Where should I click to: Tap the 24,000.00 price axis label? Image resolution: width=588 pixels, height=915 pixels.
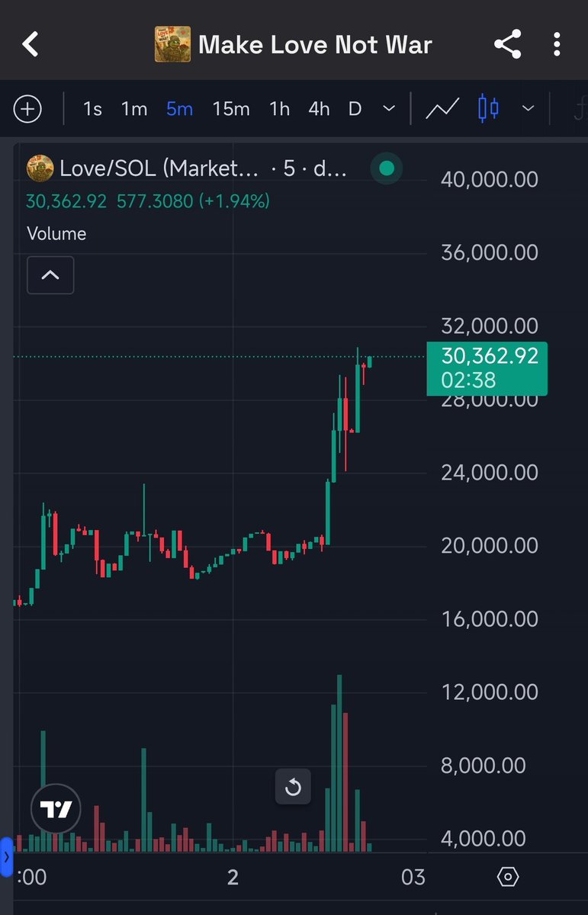click(x=490, y=473)
